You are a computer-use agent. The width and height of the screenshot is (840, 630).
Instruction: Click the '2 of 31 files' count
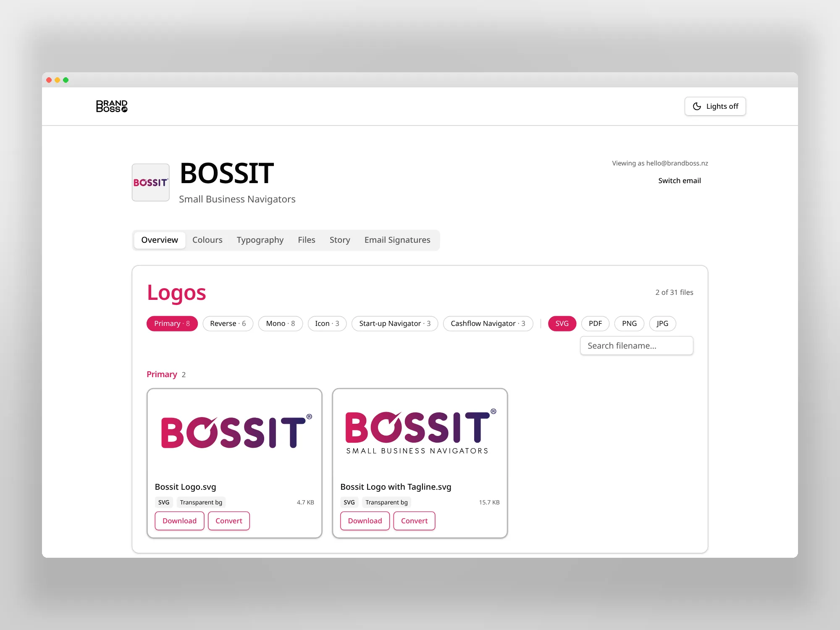click(674, 292)
